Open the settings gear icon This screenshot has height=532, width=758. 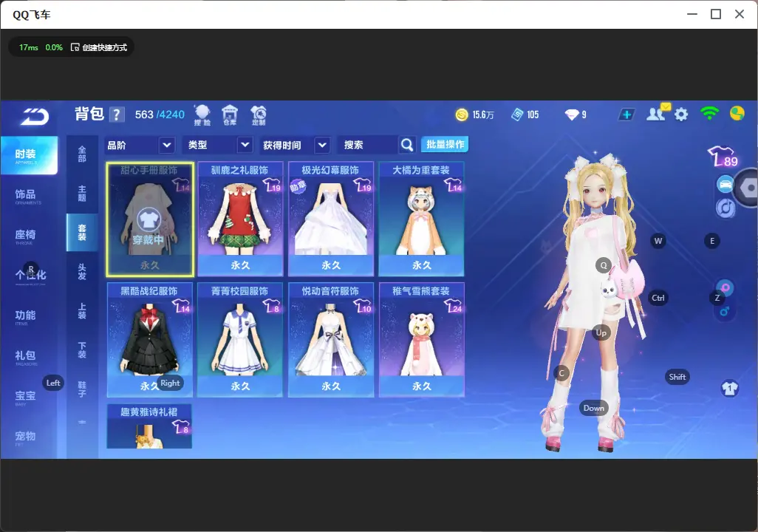point(681,115)
